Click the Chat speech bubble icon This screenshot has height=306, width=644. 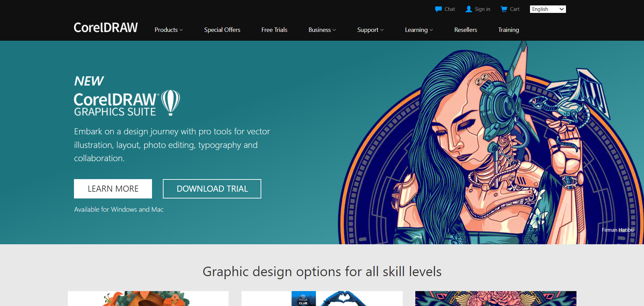(x=438, y=9)
